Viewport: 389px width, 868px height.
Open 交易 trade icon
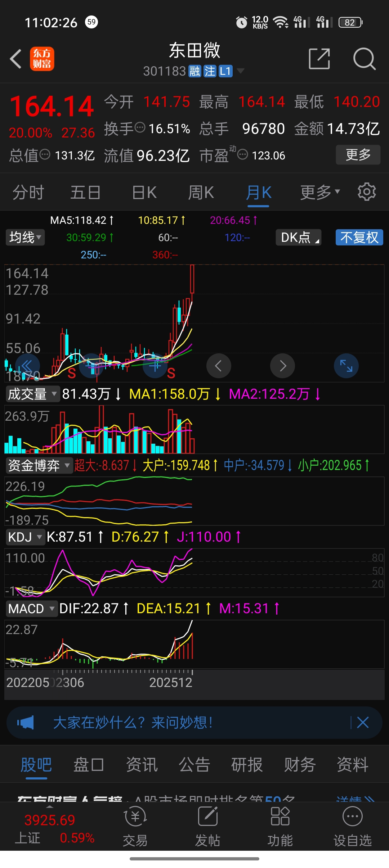coord(135,826)
